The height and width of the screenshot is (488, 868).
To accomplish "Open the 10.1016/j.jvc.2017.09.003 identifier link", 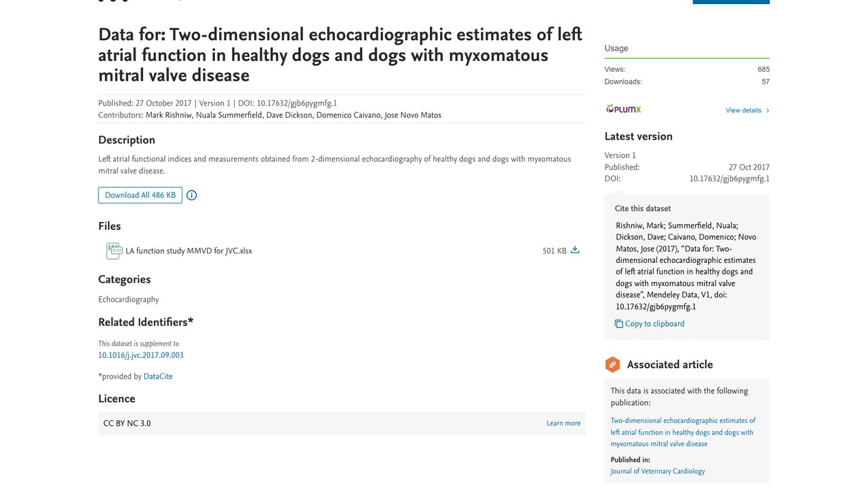I will [141, 355].
